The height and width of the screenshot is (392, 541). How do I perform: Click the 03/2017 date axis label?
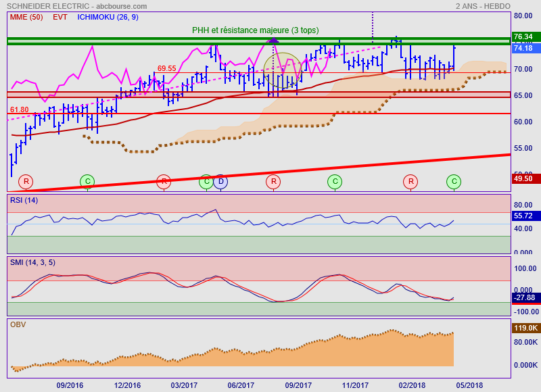click(184, 385)
